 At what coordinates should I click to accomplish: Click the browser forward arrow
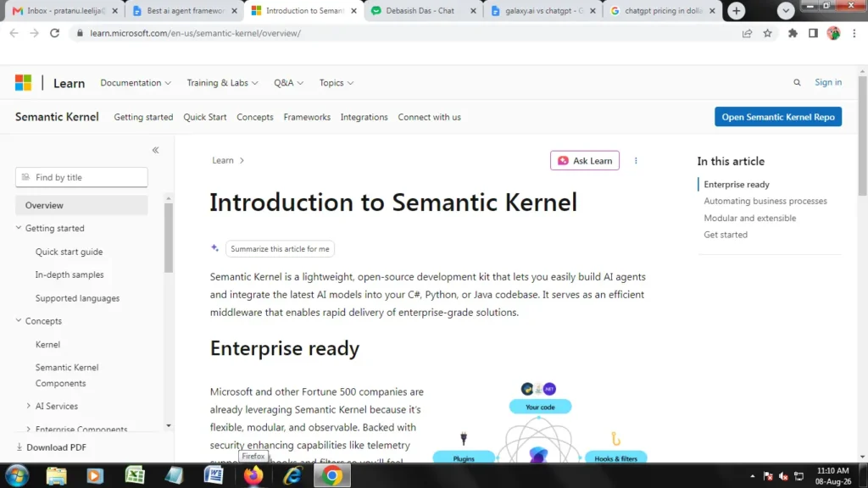(x=34, y=33)
